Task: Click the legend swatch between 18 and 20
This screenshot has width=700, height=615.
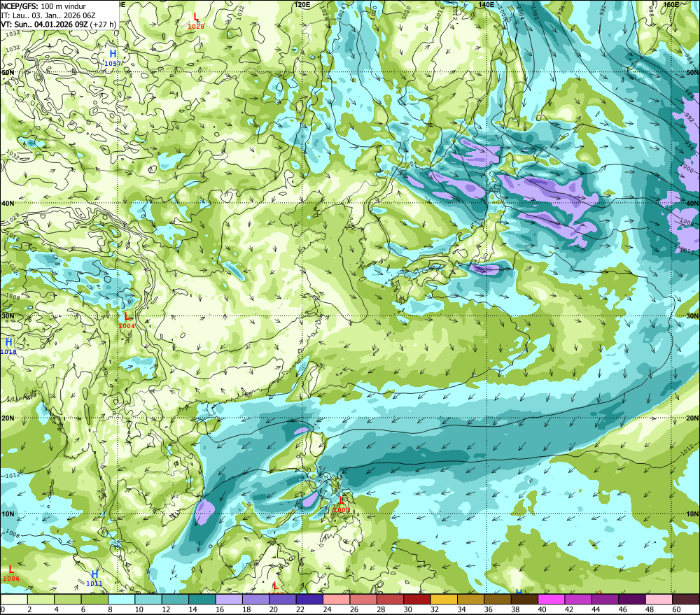Action: click(255, 600)
